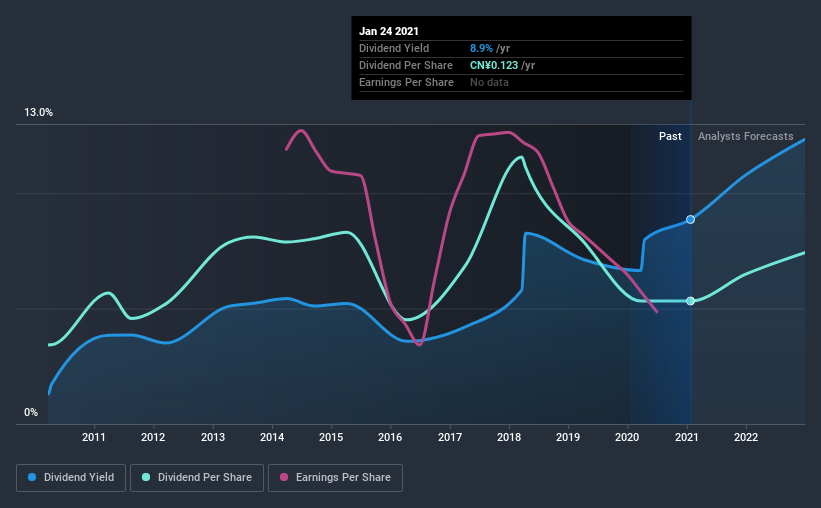Click the Earnings Per Share tooltip row label
This screenshot has height=508, width=821.
pyautogui.click(x=406, y=82)
